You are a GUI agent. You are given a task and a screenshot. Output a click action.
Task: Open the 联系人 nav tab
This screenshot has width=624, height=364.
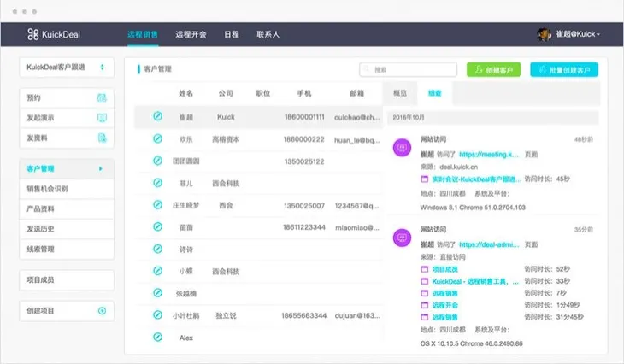tap(268, 34)
